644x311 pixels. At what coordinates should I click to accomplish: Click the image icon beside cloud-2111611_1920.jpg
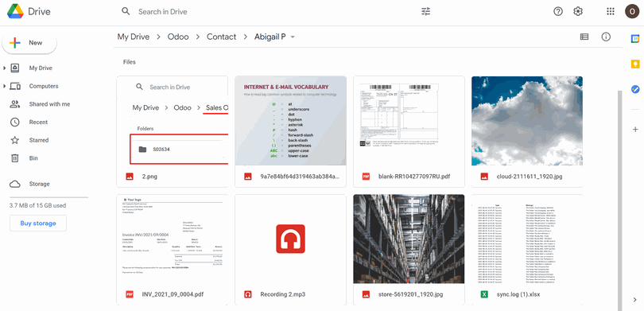click(x=484, y=177)
